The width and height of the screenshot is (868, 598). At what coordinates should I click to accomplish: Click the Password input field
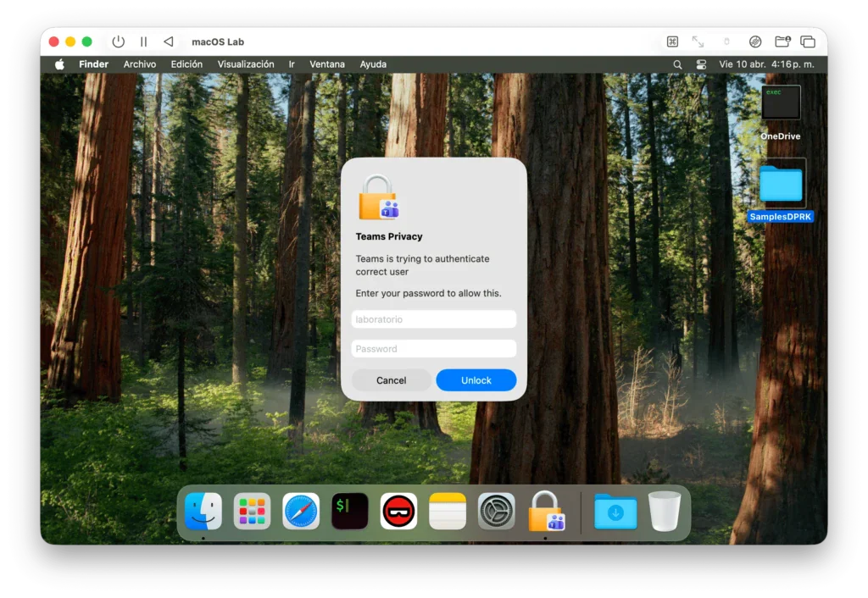pyautogui.click(x=433, y=348)
